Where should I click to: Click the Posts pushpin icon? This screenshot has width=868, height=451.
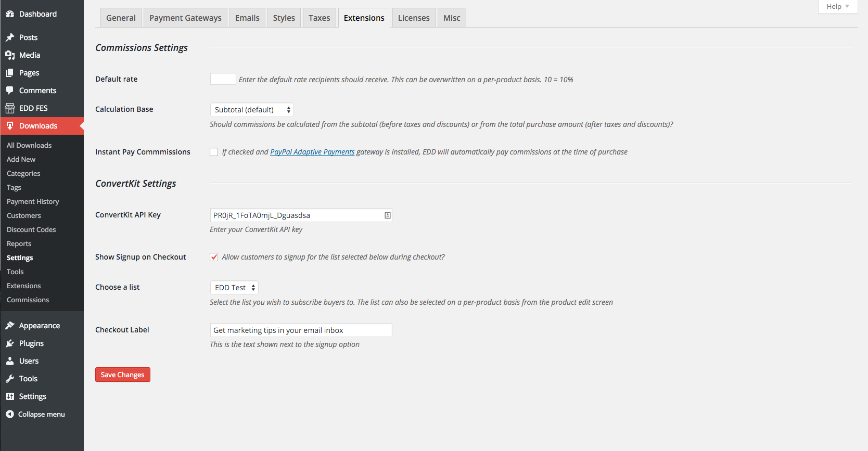(x=10, y=37)
